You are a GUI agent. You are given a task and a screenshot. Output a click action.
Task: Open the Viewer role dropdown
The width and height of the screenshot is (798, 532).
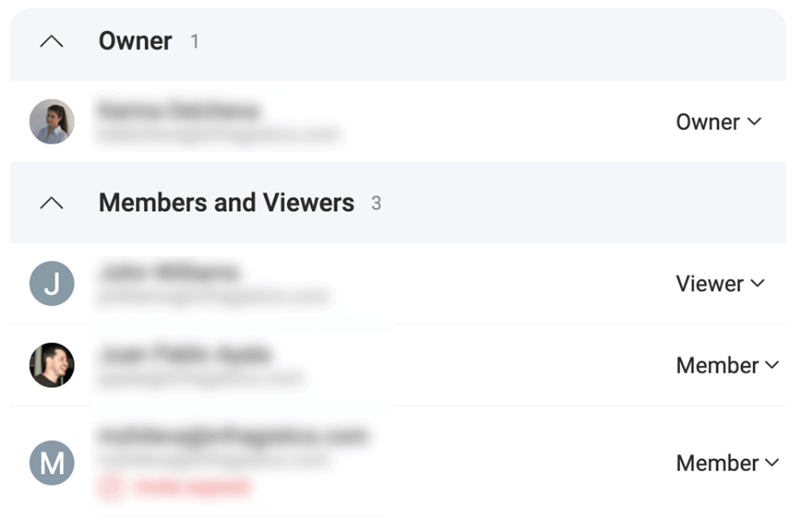720,284
